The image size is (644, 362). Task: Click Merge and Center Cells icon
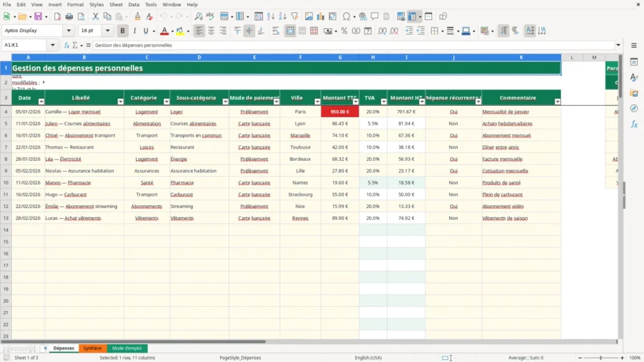290,31
